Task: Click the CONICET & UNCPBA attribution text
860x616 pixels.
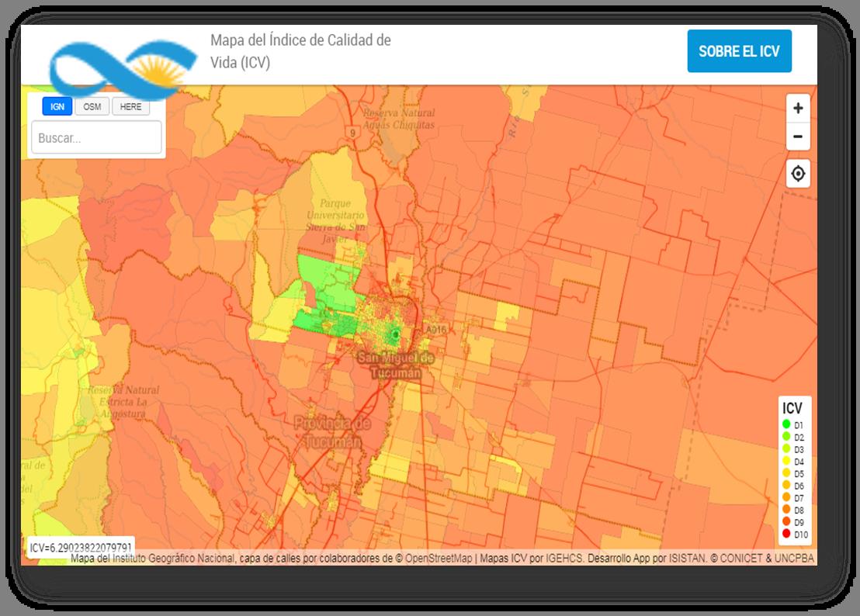Action: tap(768, 559)
